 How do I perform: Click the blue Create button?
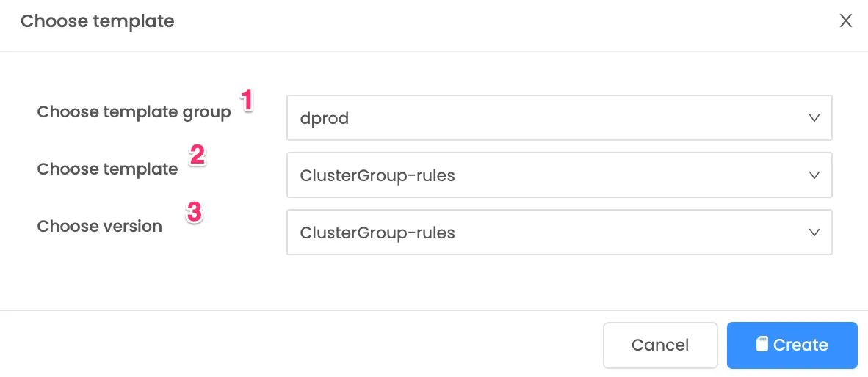(x=792, y=345)
